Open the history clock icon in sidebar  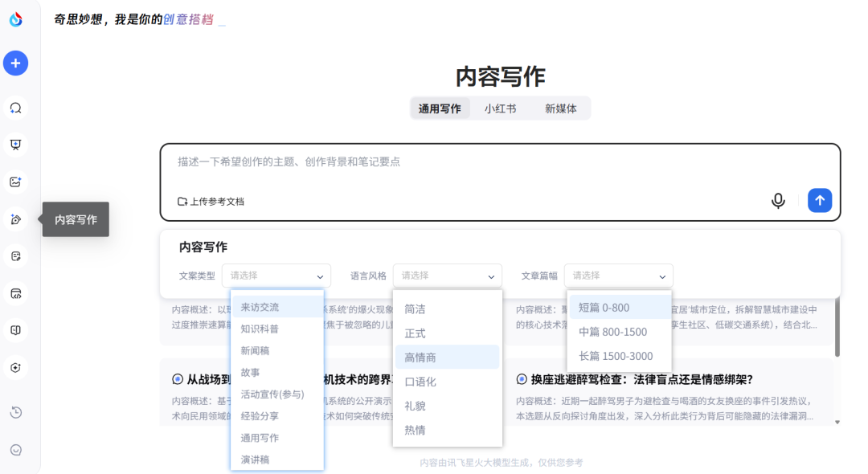pyautogui.click(x=15, y=412)
